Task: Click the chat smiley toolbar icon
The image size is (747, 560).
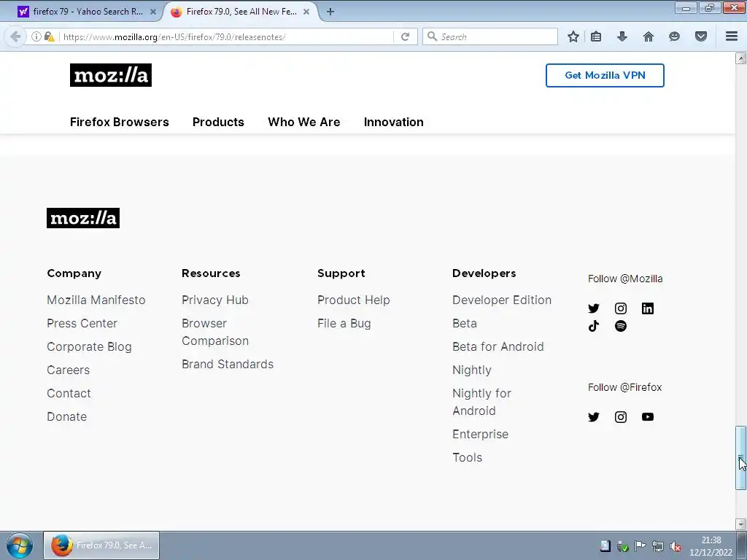Action: click(674, 36)
